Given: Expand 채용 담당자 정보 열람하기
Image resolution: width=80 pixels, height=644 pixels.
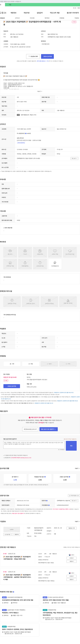Looking at the screenshot, I should coord(49,429).
